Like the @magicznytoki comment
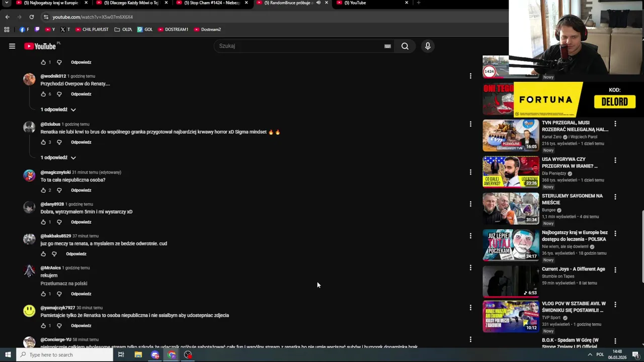The image size is (644, 362). pyautogui.click(x=43, y=191)
